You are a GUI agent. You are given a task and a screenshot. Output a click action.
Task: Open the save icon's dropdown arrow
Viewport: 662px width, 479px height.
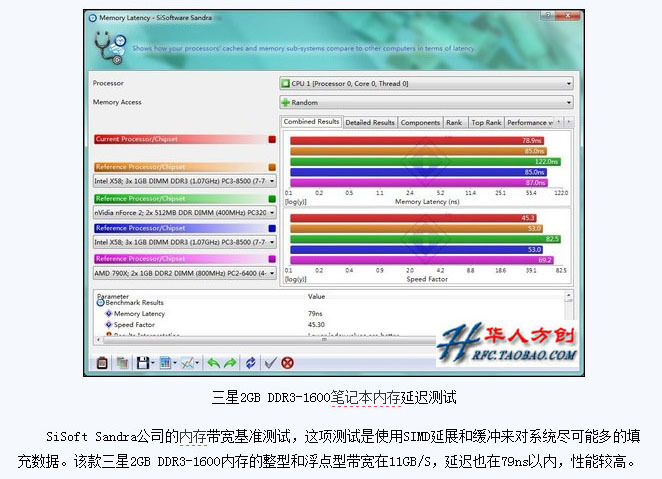(x=152, y=363)
